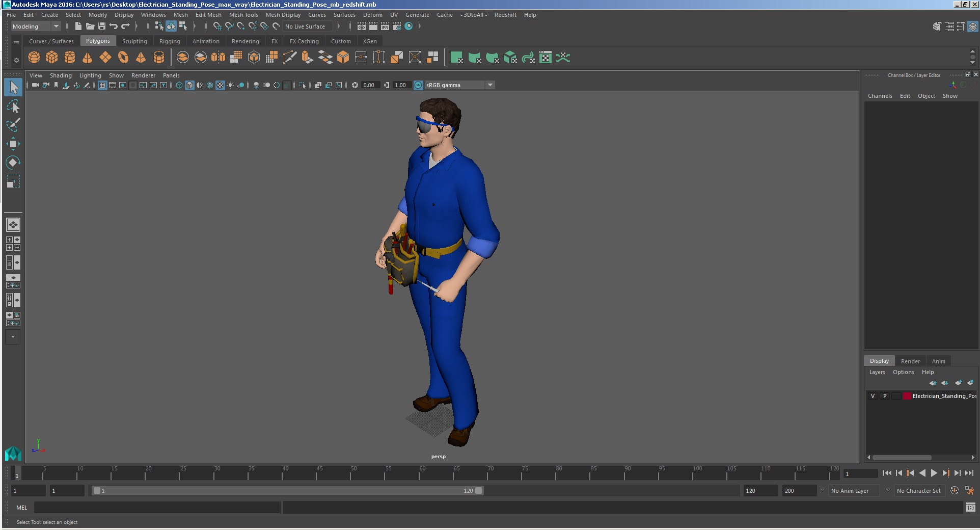Open the Modeling menu set dropdown
Screen dimensions: 980x530
[x=36, y=26]
